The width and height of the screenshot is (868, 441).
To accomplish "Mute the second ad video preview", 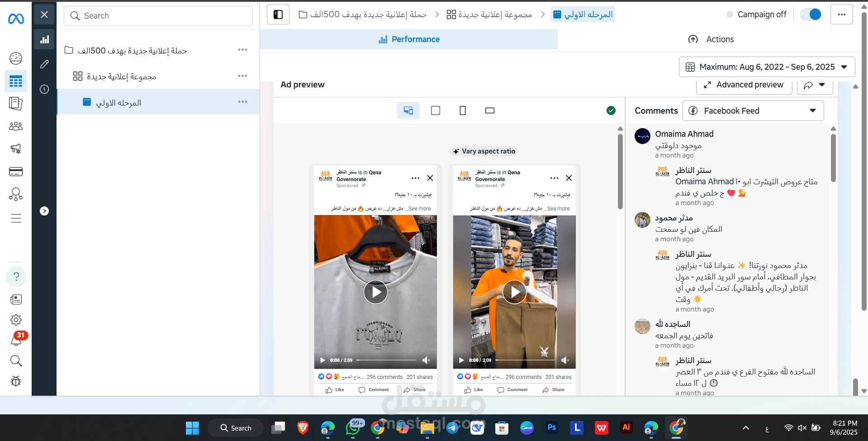I will [565, 360].
